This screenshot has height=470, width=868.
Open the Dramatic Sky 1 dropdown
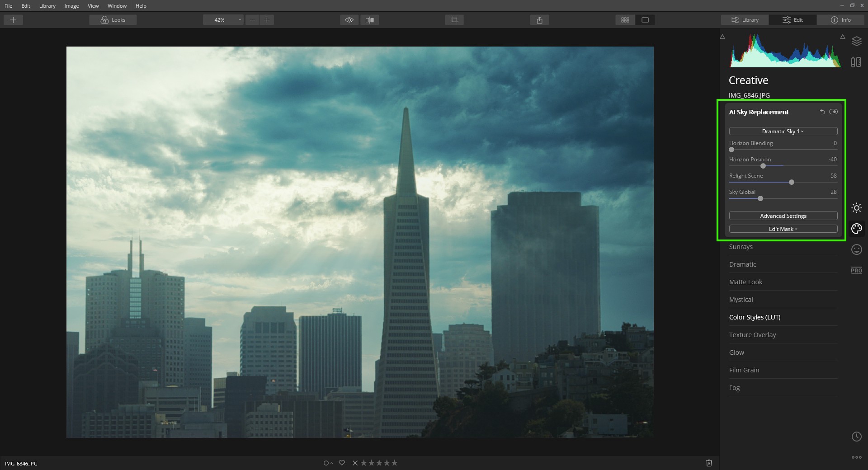click(783, 131)
